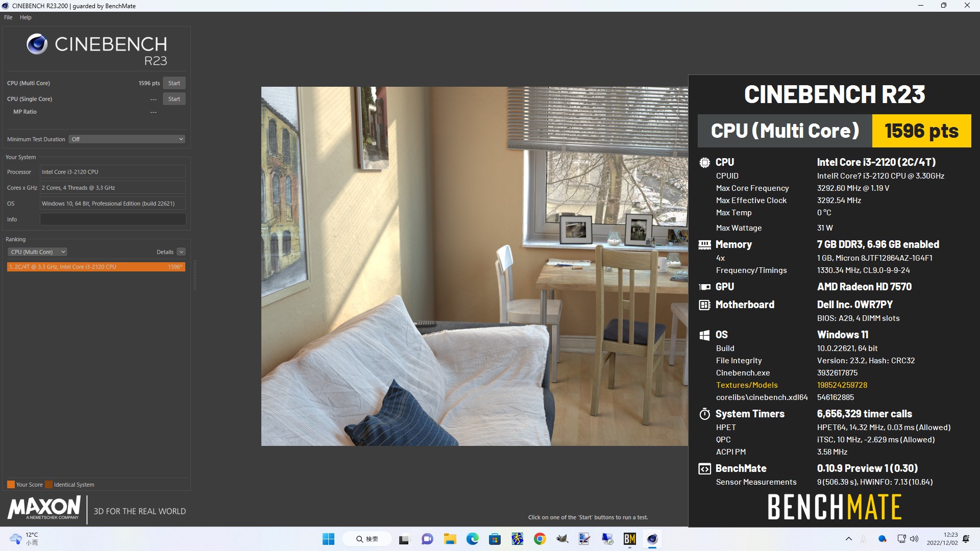This screenshot has width=980, height=551.
Task: Click the System Timers stopwatch icon
Action: coord(704,414)
